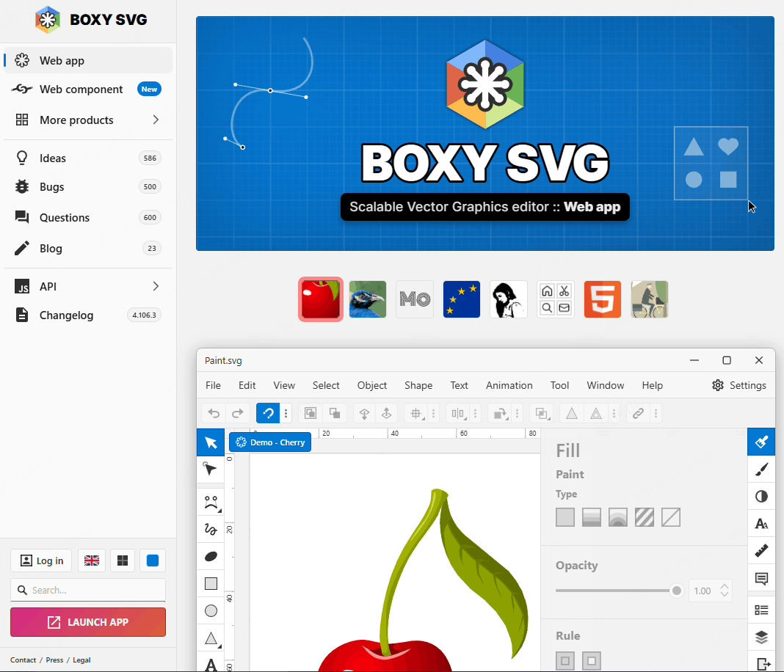Open the Object menu
The image size is (784, 672).
click(372, 385)
